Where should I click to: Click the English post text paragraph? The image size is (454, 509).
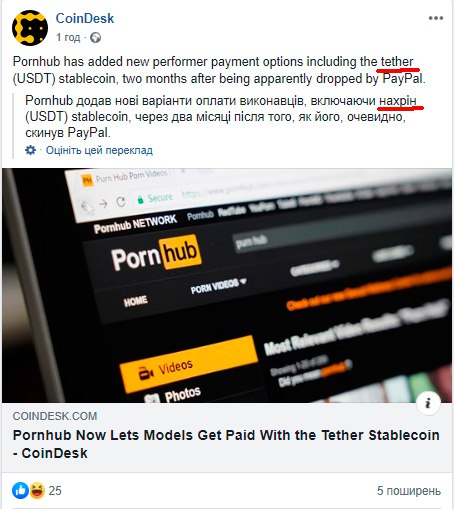(219, 70)
